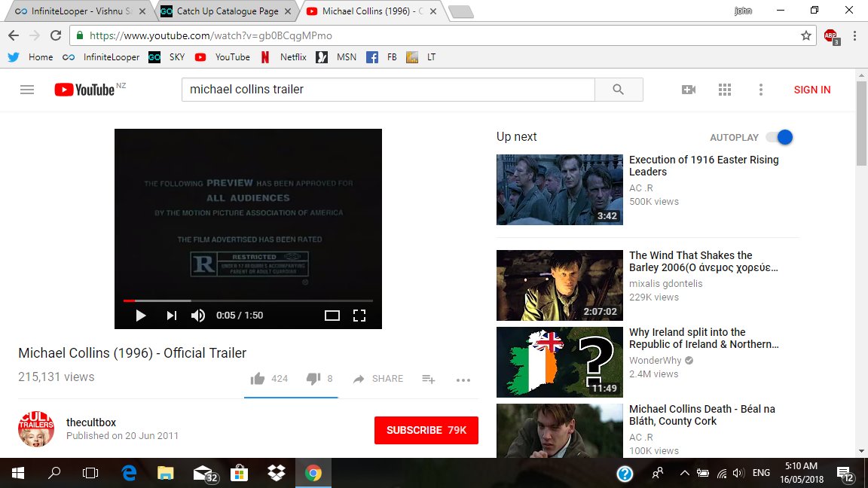Open Microsoft Edge from taskbar
Viewport: 868px width, 488px height.
[x=129, y=473]
